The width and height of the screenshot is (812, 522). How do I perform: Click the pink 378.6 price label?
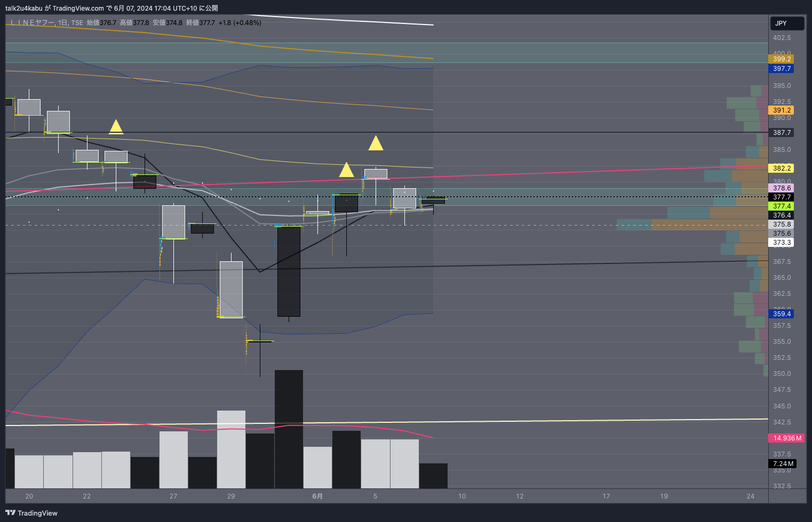pyautogui.click(x=781, y=188)
